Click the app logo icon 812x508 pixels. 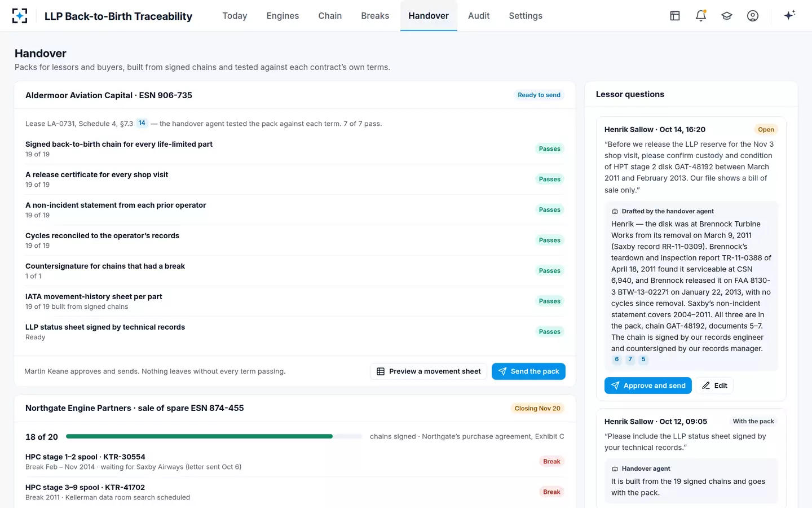[20, 16]
